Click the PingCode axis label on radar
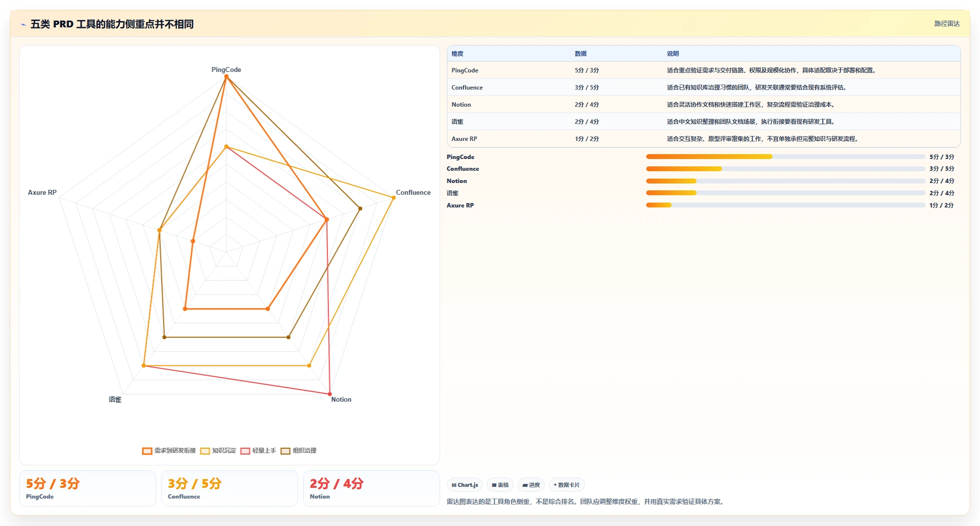The height and width of the screenshot is (526, 980). 226,69
